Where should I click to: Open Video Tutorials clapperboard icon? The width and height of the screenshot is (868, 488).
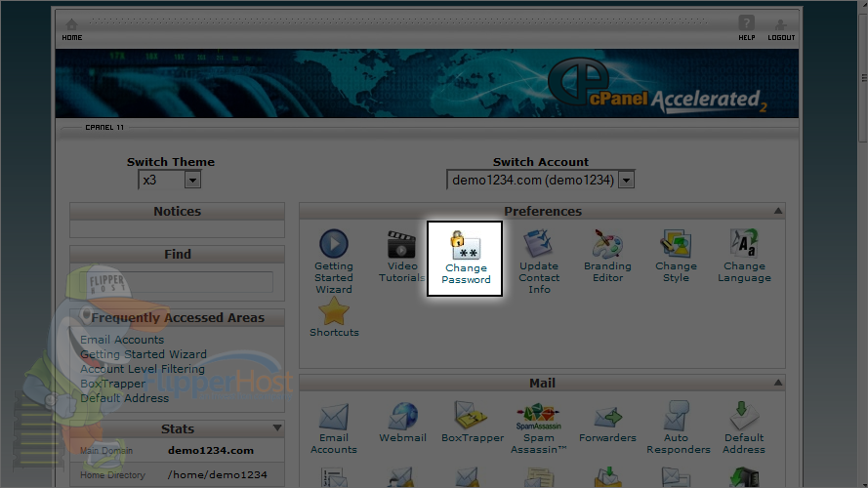[x=402, y=245]
